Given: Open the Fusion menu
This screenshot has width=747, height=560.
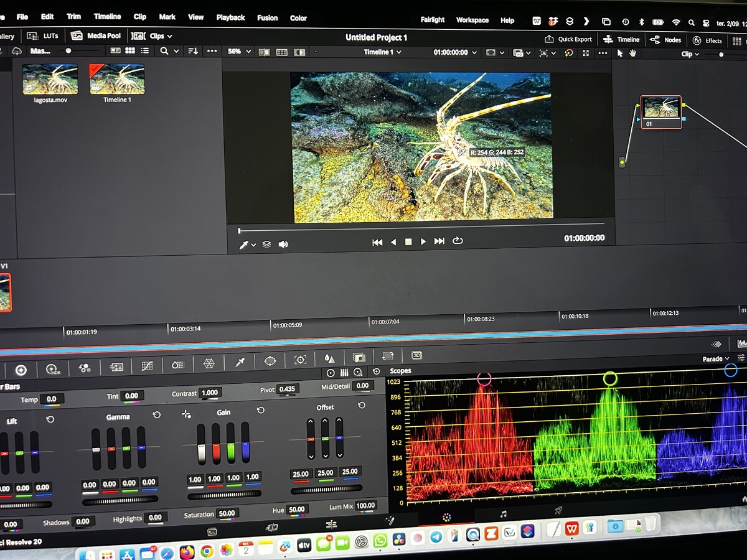Looking at the screenshot, I should click(x=267, y=18).
